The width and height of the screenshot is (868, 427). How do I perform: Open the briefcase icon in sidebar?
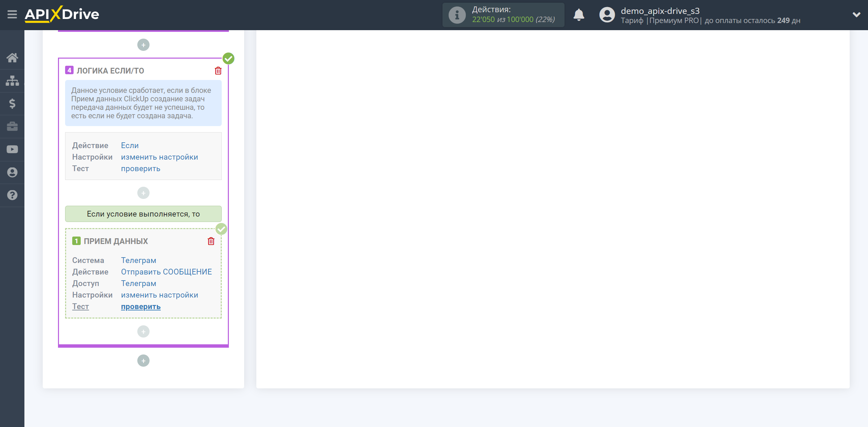12,126
